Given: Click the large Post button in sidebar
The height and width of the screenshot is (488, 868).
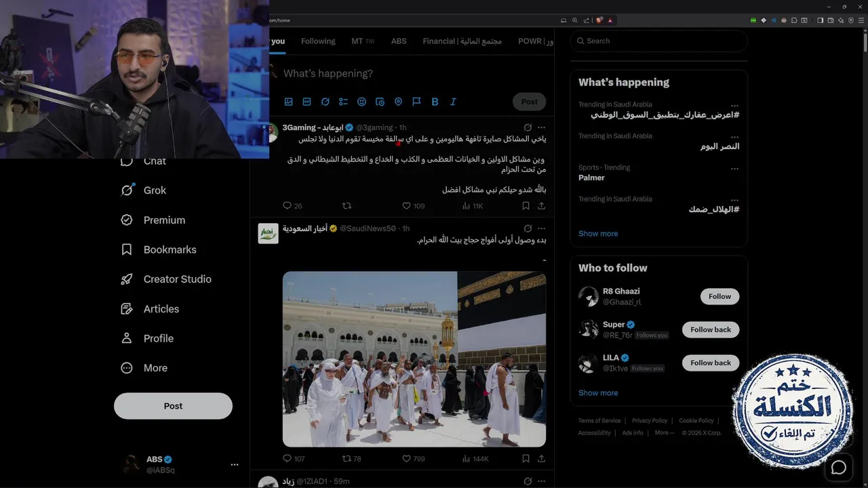Looking at the screenshot, I should 173,406.
